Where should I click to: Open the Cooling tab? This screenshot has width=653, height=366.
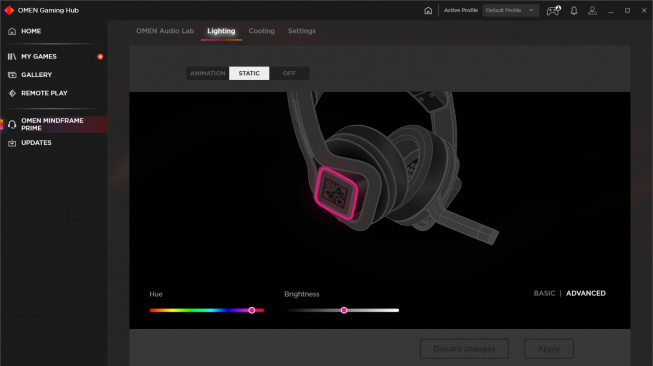point(262,31)
